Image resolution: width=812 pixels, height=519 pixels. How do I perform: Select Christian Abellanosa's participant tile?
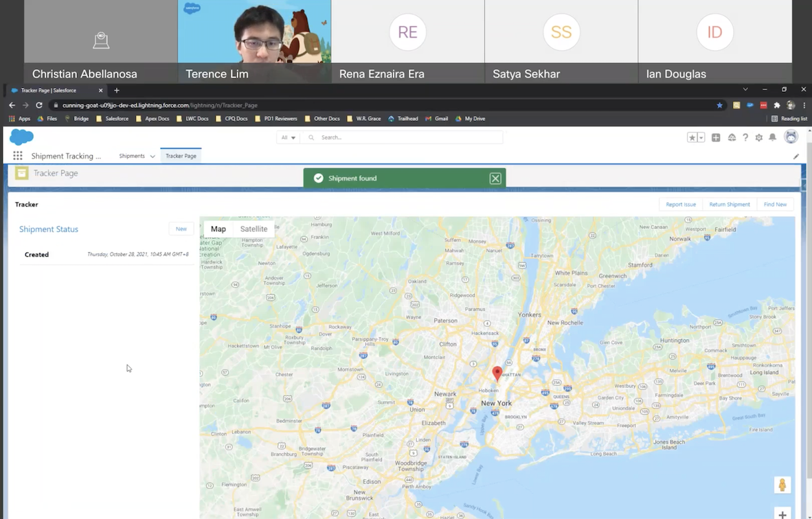click(x=100, y=41)
